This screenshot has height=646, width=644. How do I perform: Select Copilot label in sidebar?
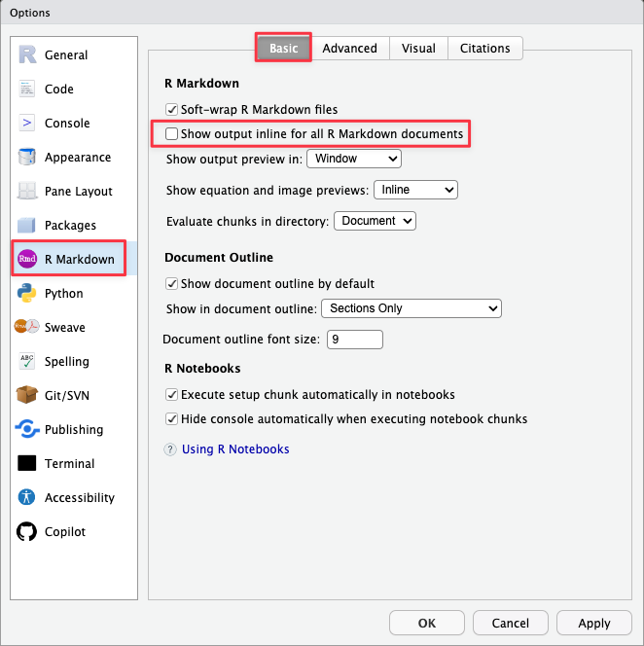coord(65,531)
